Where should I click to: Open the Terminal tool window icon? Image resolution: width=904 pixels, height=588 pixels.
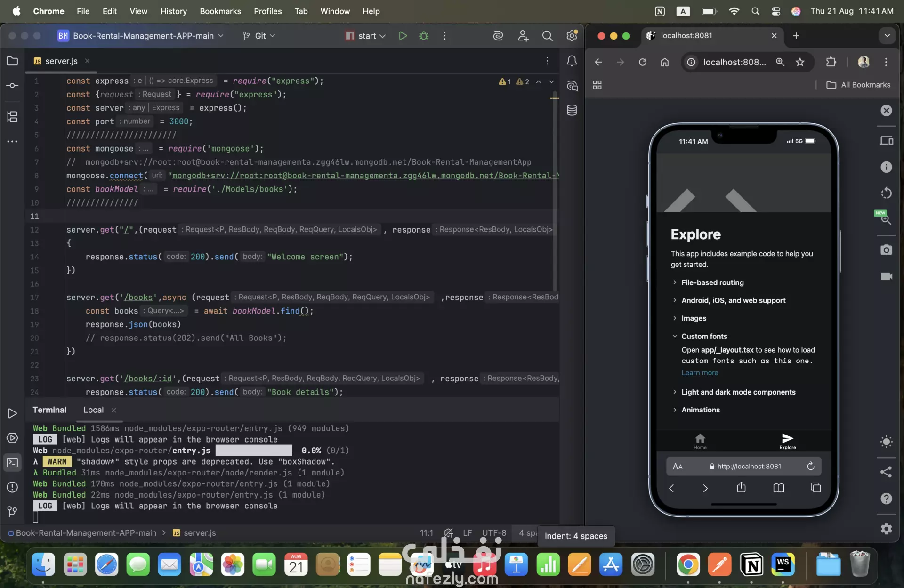13,463
